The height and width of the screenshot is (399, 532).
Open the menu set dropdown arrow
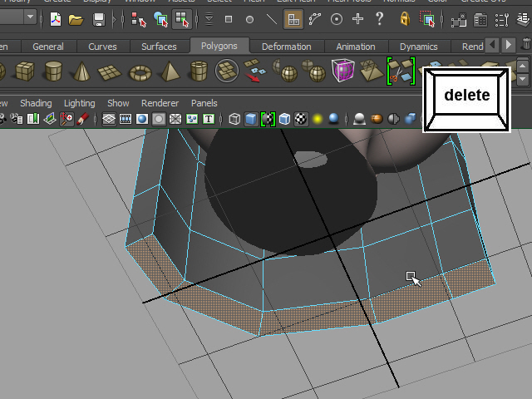[30, 17]
